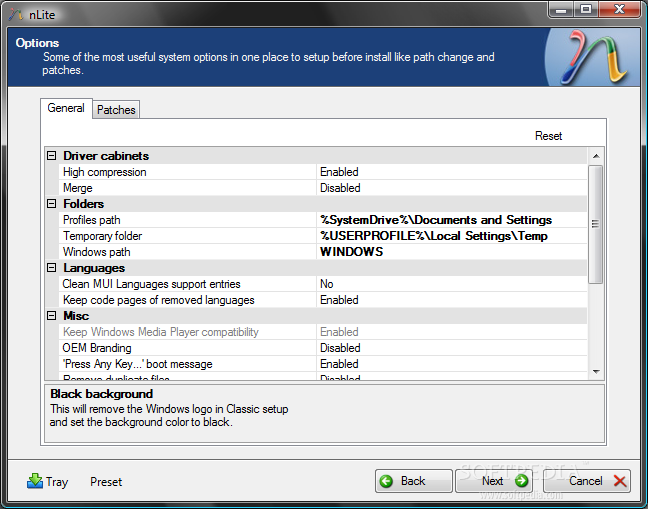The image size is (648, 509).
Task: Select the Merge Disabled value
Action: [x=452, y=188]
